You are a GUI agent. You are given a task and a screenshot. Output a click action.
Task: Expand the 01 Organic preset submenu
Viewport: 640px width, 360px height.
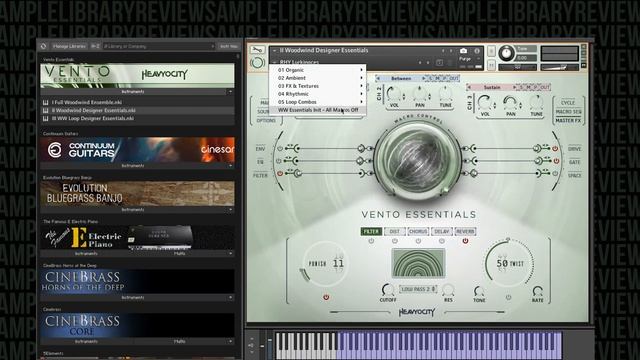pyautogui.click(x=317, y=70)
